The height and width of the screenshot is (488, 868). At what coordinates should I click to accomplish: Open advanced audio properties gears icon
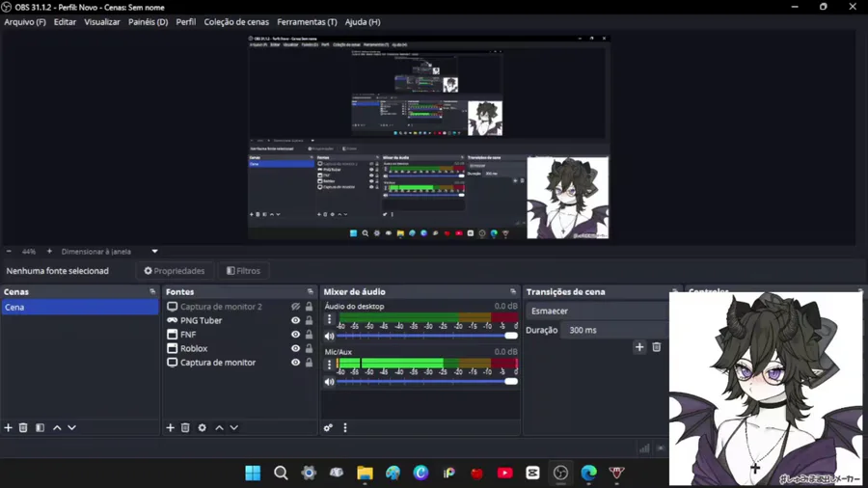(x=328, y=427)
